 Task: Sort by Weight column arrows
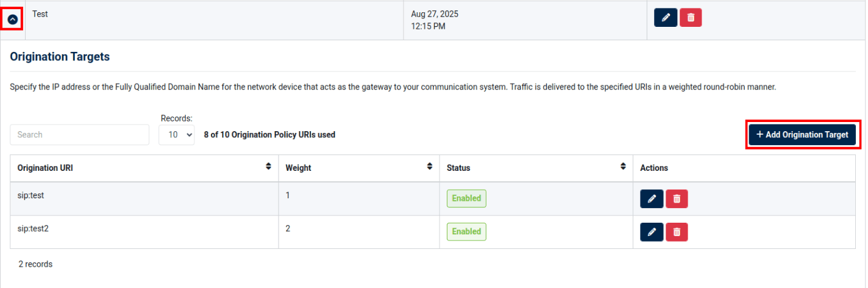[430, 167]
